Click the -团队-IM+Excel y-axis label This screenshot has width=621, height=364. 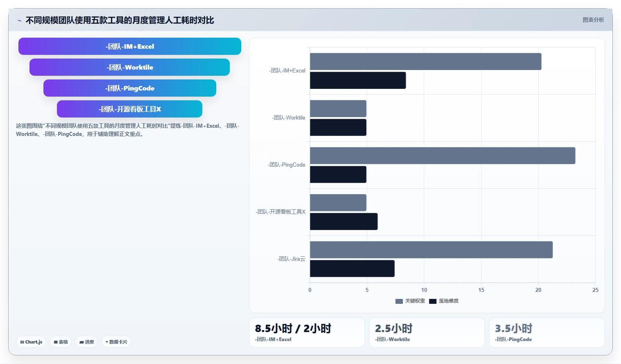(287, 70)
